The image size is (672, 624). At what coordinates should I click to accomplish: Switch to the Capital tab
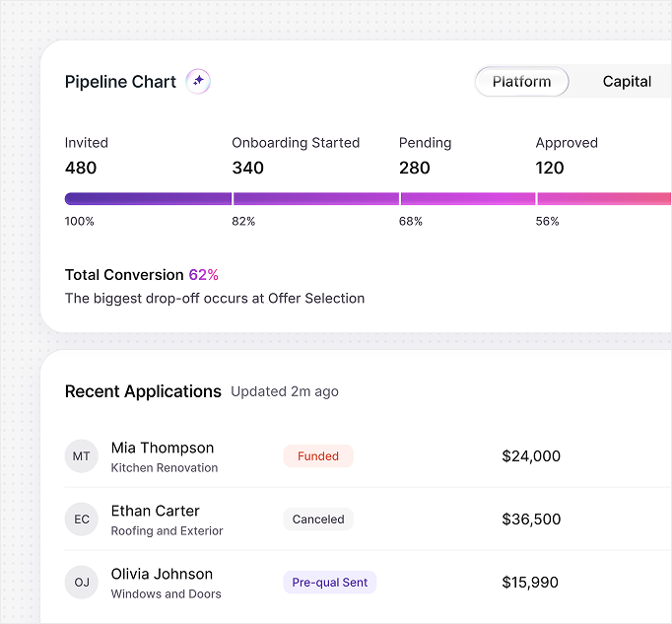pyautogui.click(x=627, y=81)
